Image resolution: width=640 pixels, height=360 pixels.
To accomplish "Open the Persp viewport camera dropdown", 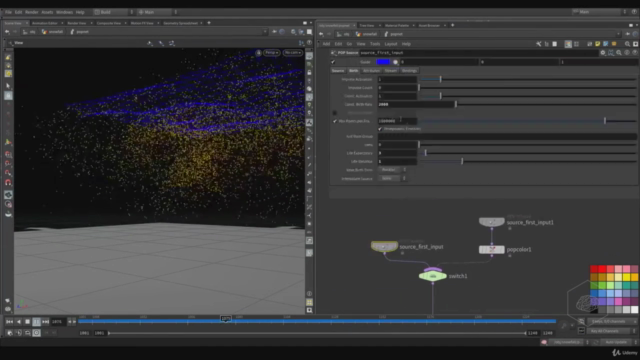I will tap(271, 53).
